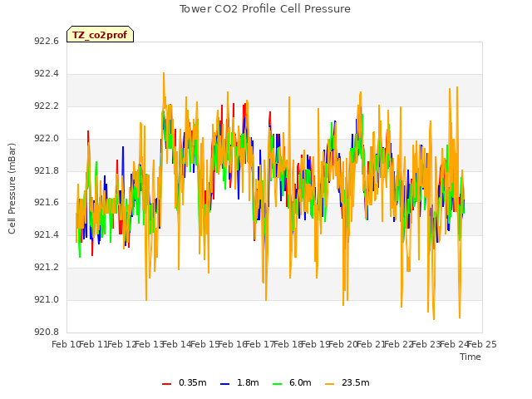Screen dimensions: 532x399
Task: Click the blue 1.8m legend swatch
Action: [224, 384]
